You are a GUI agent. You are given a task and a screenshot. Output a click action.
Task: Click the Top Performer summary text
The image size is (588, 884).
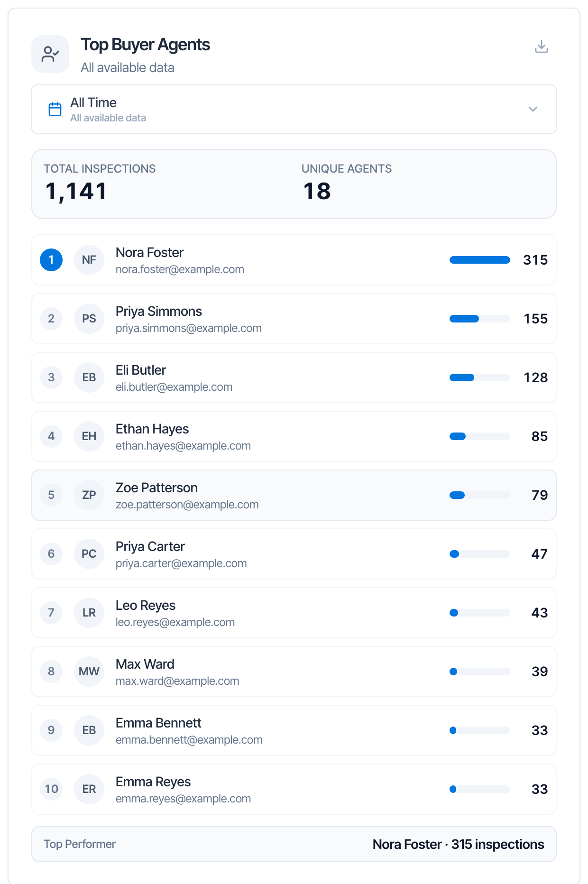point(458,844)
